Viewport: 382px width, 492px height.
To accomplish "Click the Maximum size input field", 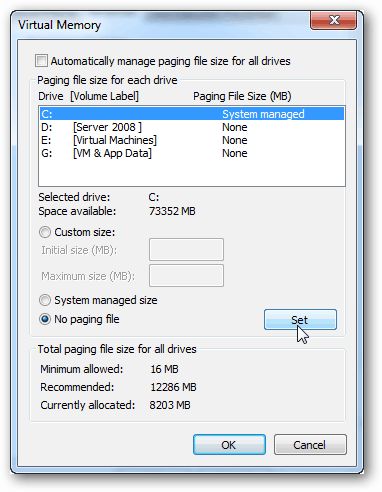I will (186, 276).
